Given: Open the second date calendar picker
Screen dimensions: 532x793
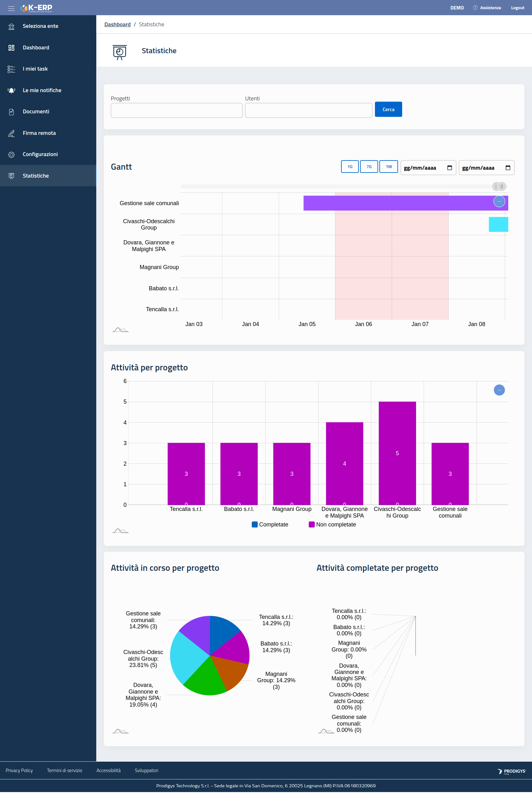Looking at the screenshot, I should pyautogui.click(x=508, y=168).
